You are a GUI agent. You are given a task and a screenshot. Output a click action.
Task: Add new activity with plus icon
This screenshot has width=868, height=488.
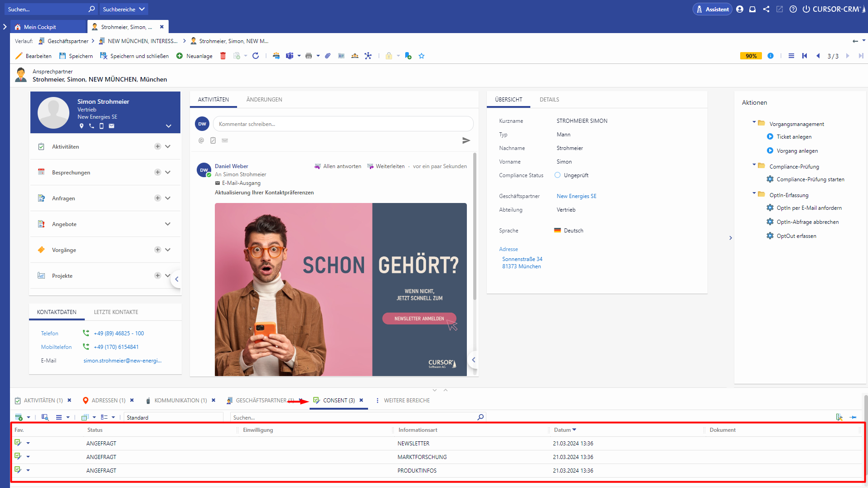(157, 146)
